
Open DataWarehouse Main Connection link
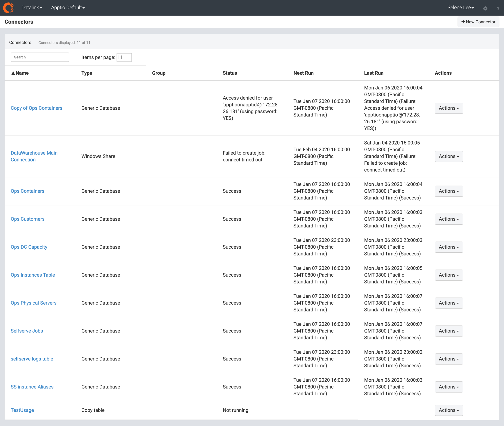point(34,156)
